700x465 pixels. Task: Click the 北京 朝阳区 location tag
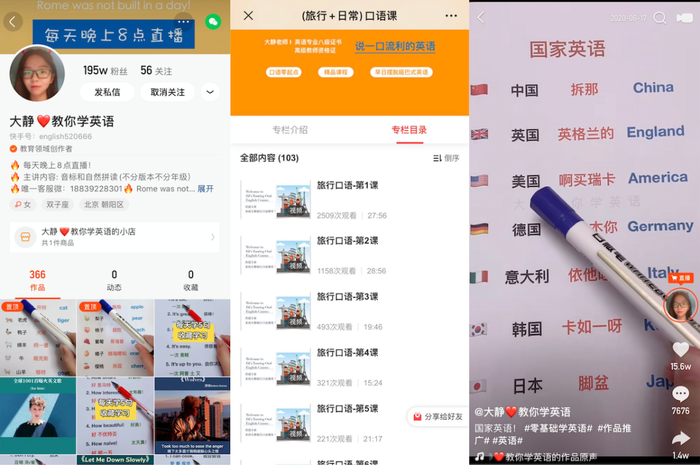(x=104, y=204)
